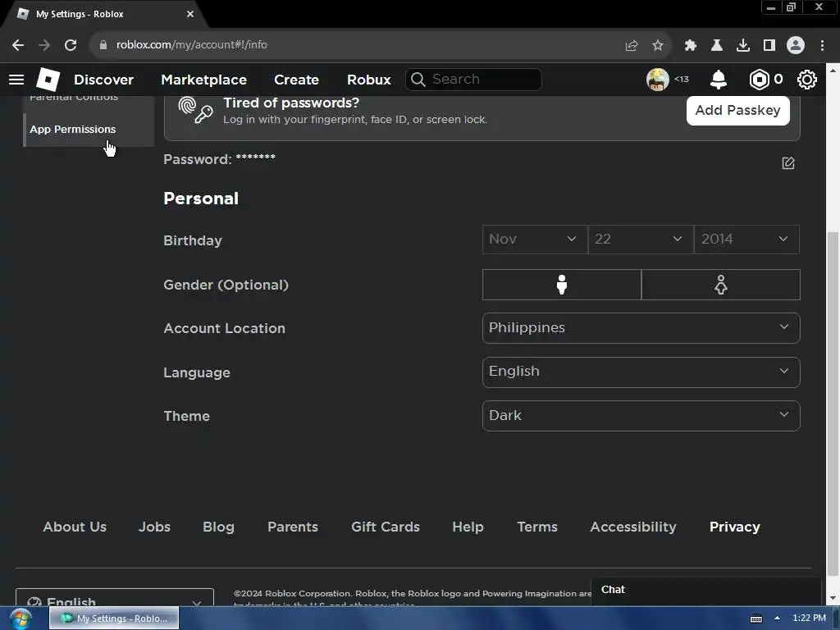Click the user avatar thumbnail
This screenshot has height=630, width=840.
(x=657, y=80)
